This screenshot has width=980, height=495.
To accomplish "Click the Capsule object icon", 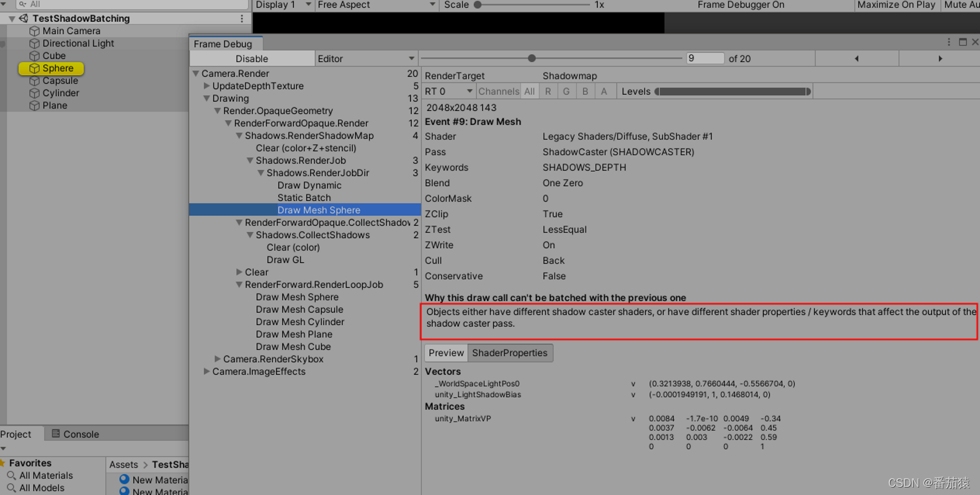I will point(35,81).
